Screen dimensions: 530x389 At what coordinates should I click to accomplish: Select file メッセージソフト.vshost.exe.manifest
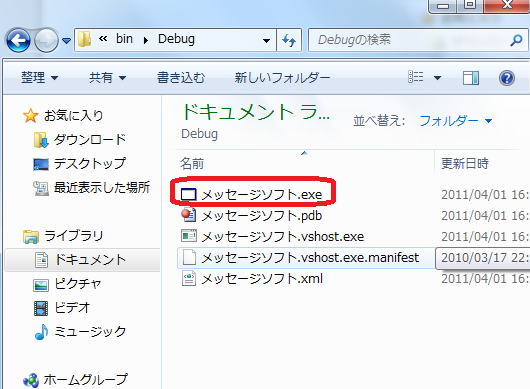(310, 258)
